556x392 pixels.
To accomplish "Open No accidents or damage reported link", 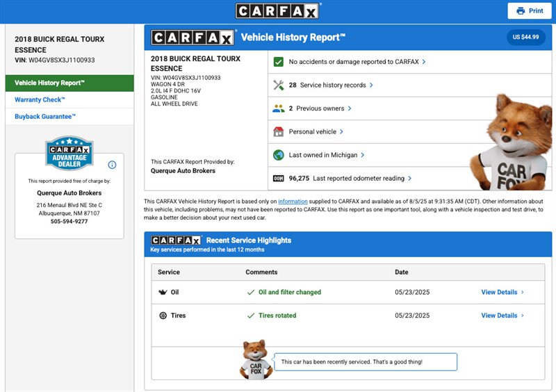I will point(354,62).
